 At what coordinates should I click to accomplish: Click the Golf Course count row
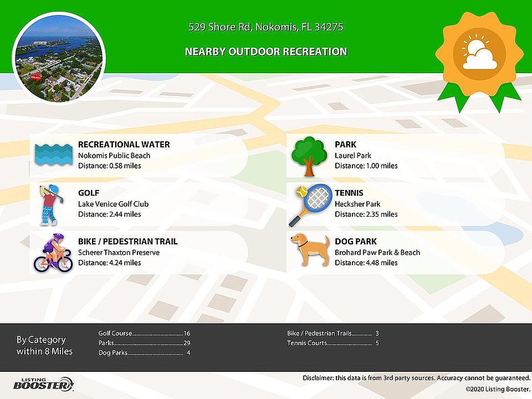pos(144,334)
